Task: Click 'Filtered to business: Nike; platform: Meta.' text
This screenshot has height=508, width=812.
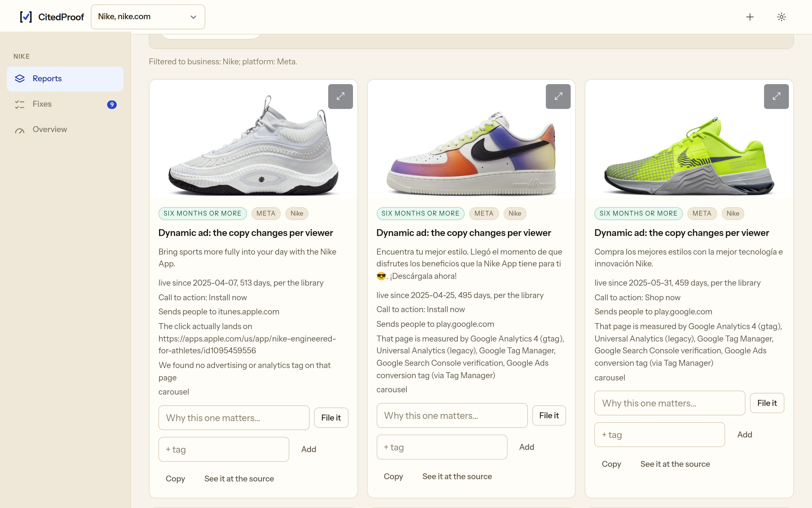Action: (x=223, y=62)
